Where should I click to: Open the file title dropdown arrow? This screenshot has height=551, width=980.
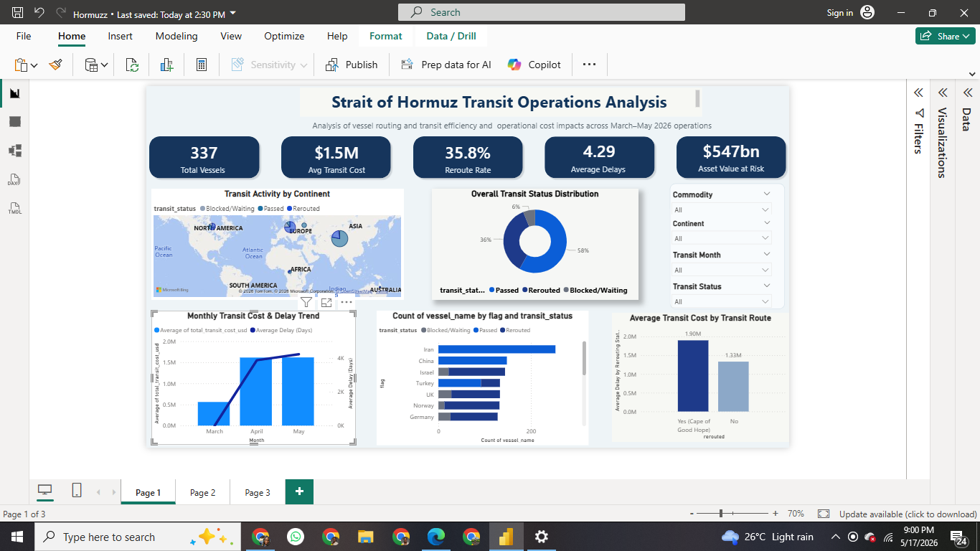click(x=233, y=14)
